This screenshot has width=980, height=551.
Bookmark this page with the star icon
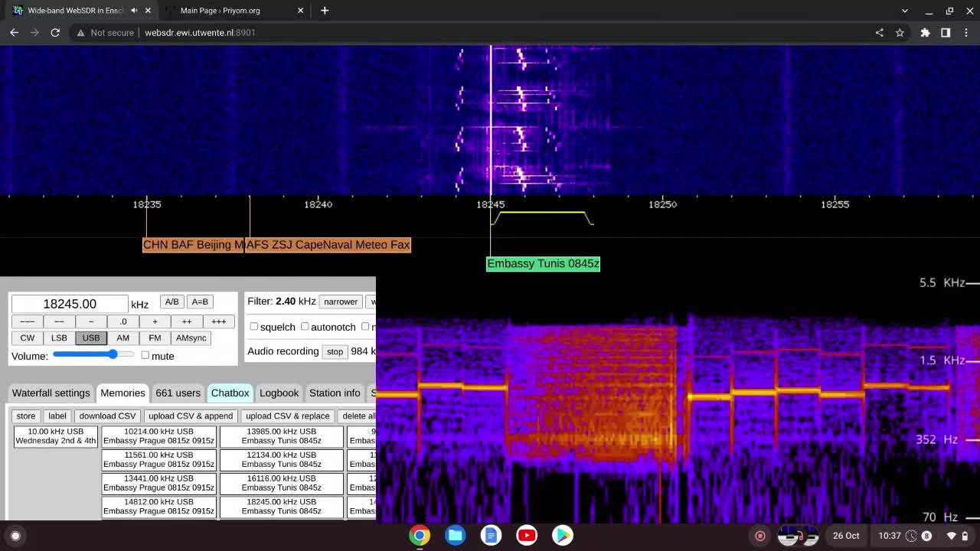pos(900,33)
